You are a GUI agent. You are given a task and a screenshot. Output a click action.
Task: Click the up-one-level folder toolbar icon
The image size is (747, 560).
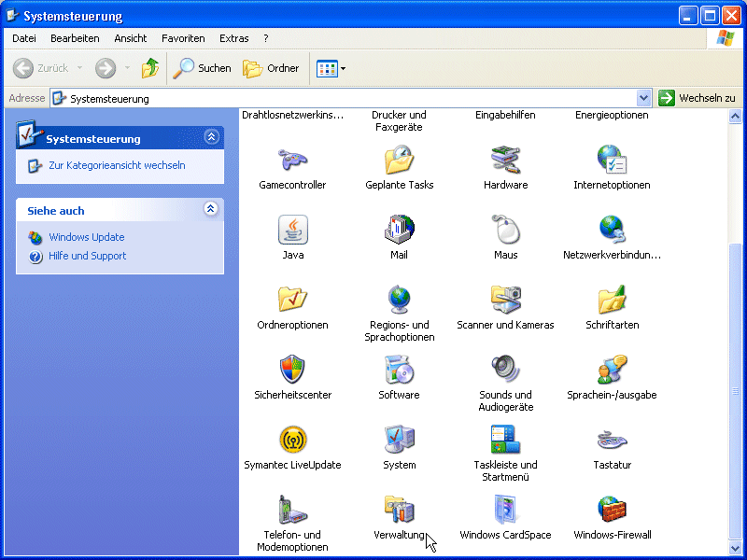click(150, 68)
